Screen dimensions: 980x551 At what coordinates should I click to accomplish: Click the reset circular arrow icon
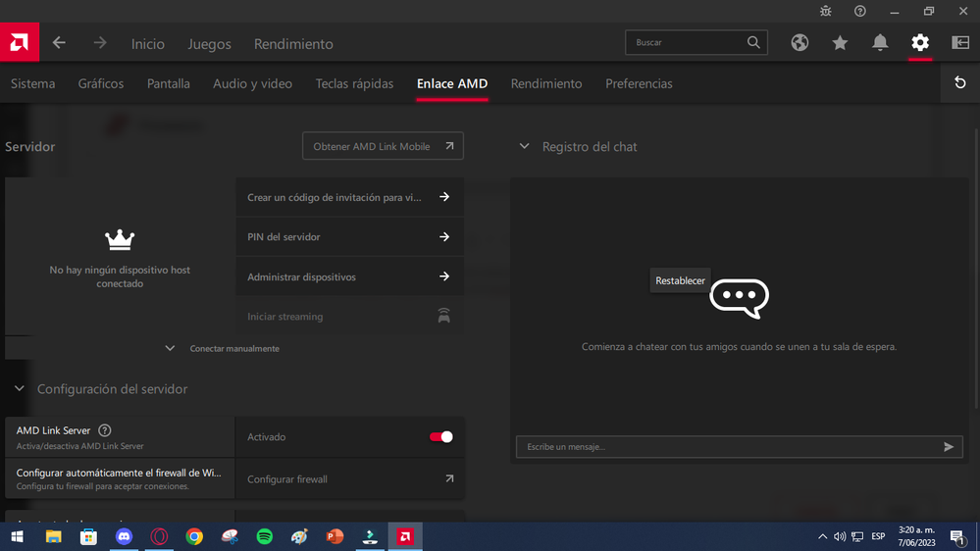coord(960,82)
